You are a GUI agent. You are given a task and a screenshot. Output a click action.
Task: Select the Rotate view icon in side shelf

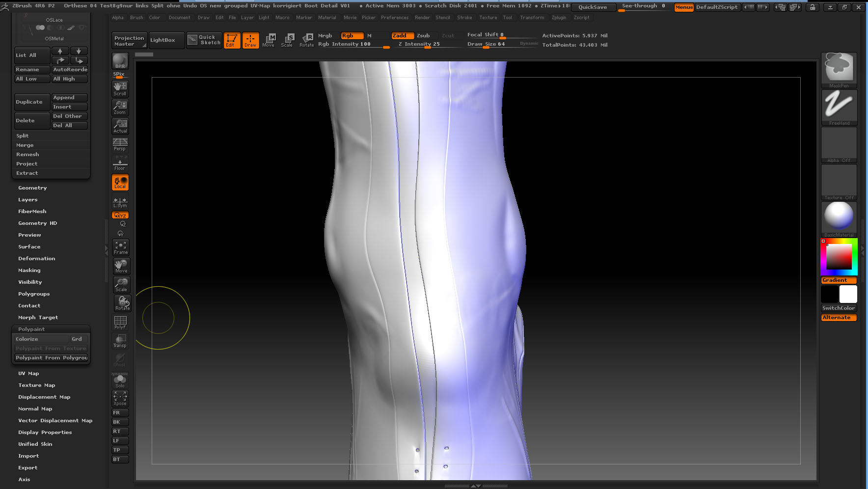pos(122,303)
